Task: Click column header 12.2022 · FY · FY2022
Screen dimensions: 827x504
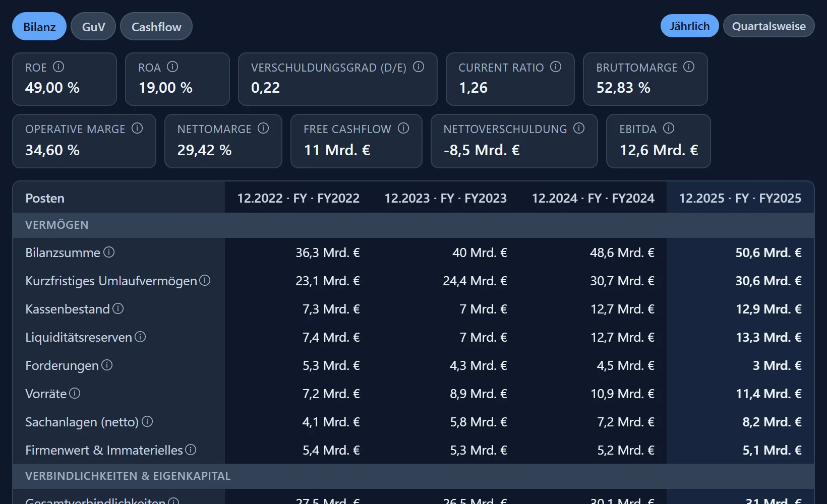Action: [x=299, y=198]
